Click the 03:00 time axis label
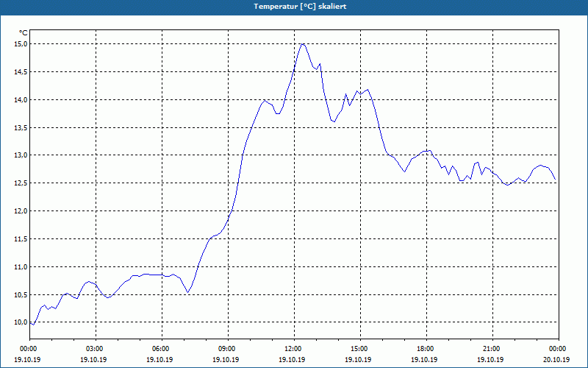This screenshot has height=368, width=588. 96,349
